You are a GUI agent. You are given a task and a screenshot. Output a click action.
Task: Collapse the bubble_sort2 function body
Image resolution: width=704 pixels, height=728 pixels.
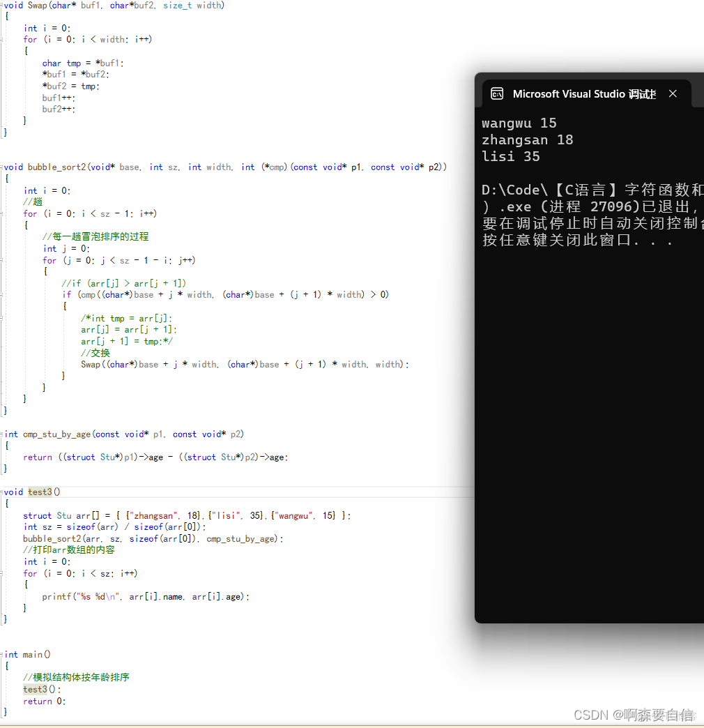click(x=5, y=167)
